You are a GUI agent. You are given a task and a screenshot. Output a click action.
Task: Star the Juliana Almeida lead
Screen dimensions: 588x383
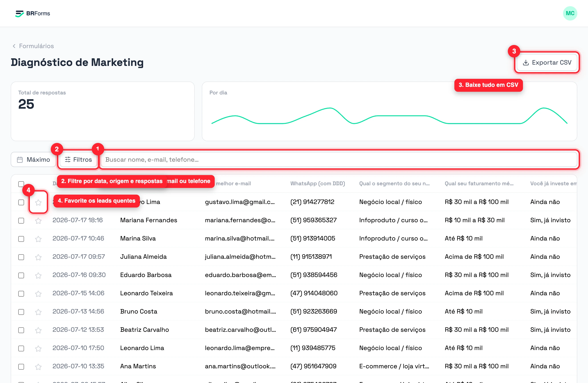click(x=38, y=257)
